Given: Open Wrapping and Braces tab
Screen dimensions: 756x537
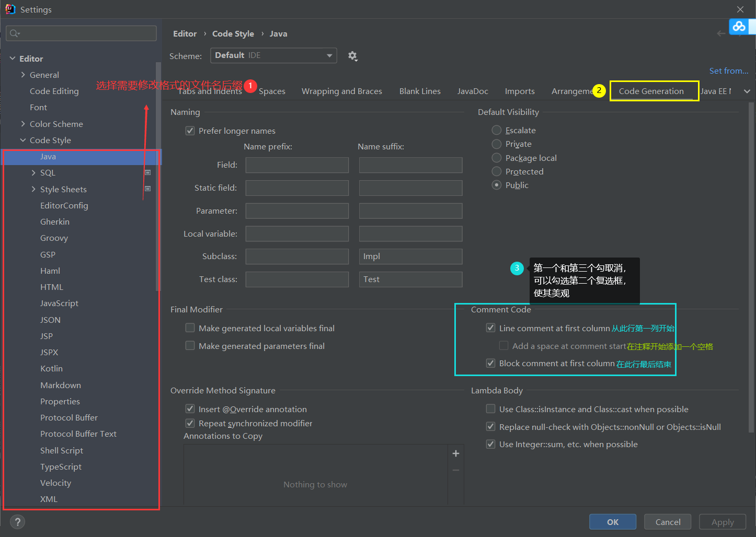Looking at the screenshot, I should point(342,91).
